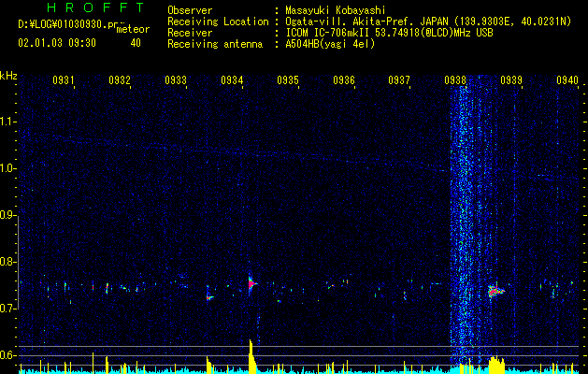Click the 0938 time marker

tap(455, 79)
